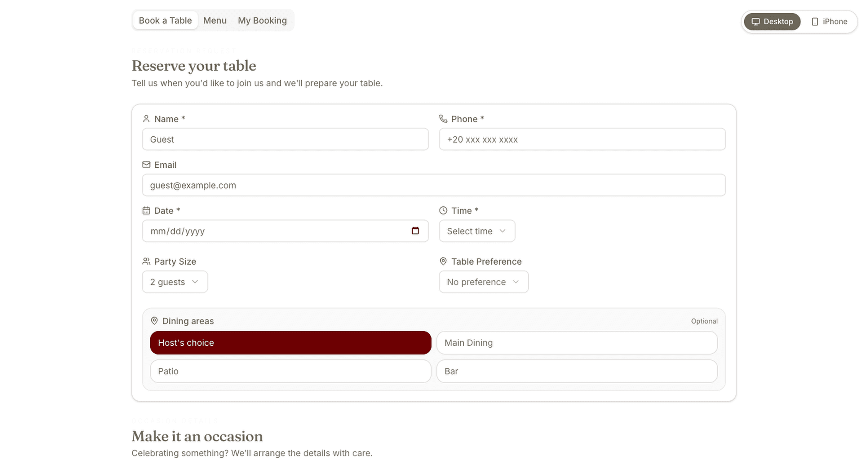Click the map pin icon beside Dining areas
This screenshot has width=868, height=471.
154,321
